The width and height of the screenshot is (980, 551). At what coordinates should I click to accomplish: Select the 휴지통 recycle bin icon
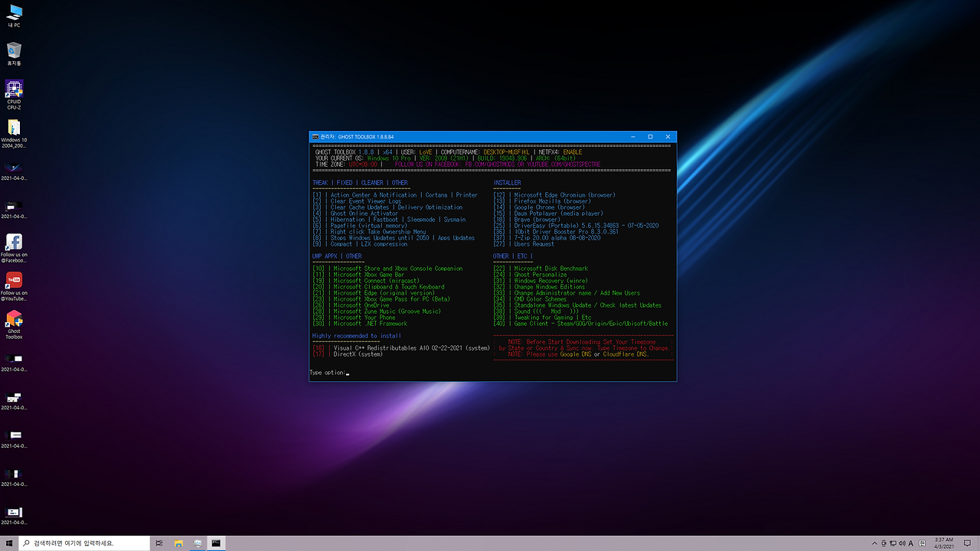[14, 54]
